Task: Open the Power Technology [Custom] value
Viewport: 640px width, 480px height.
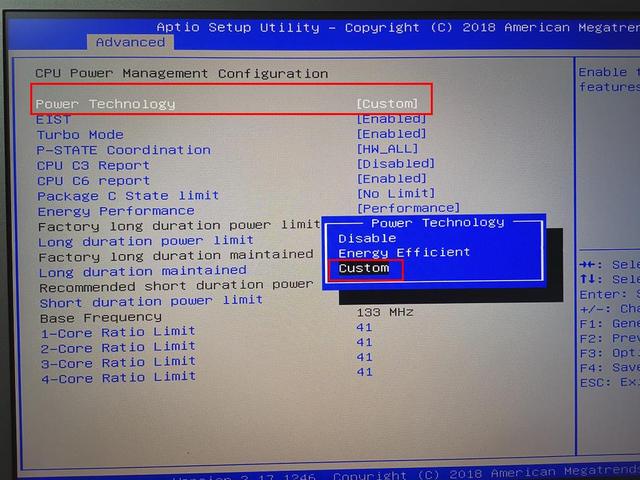Action: coord(387,104)
